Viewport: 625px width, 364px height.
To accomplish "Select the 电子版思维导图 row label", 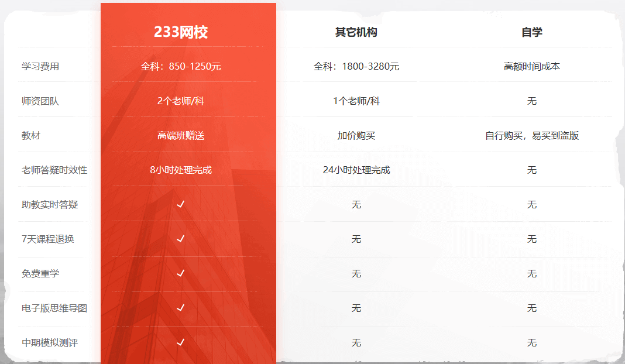I will 54,308.
